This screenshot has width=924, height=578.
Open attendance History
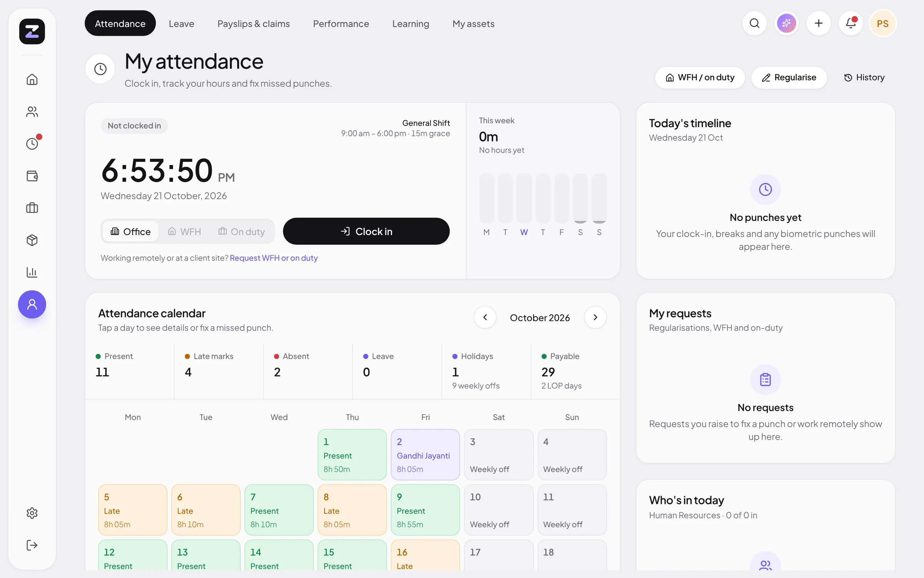pos(864,77)
